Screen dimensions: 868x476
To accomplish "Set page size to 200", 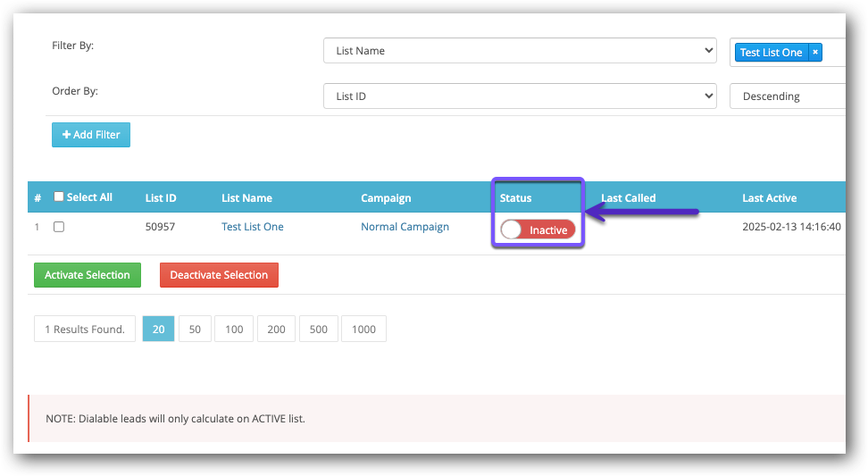I will [276, 330].
